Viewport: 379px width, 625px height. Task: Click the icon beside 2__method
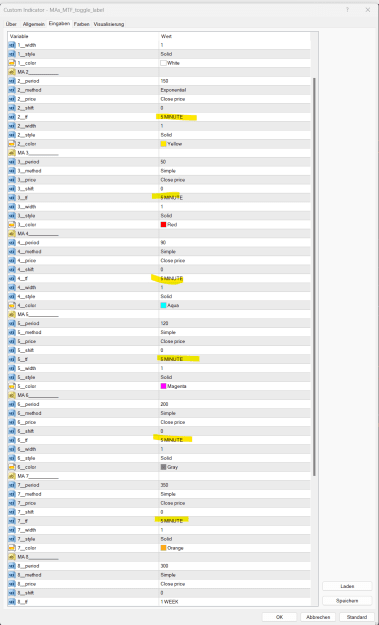[12, 90]
